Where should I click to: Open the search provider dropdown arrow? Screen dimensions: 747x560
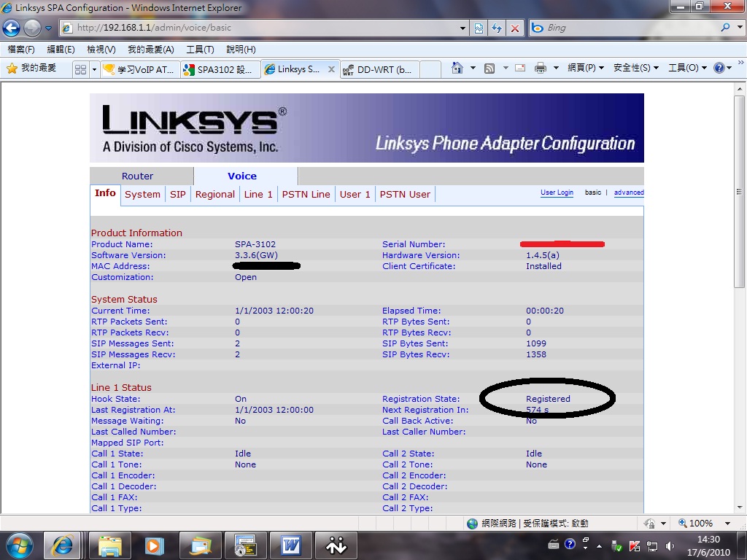click(x=740, y=28)
